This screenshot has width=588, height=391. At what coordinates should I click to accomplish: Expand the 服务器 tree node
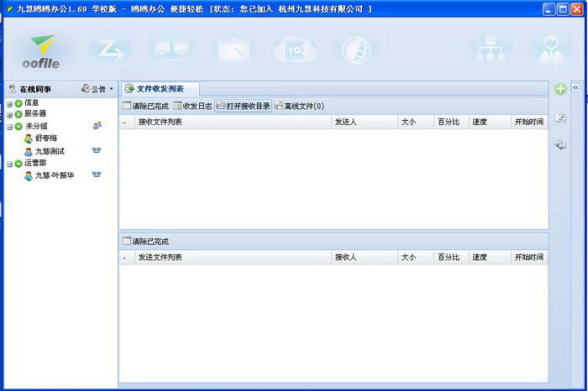click(10, 115)
